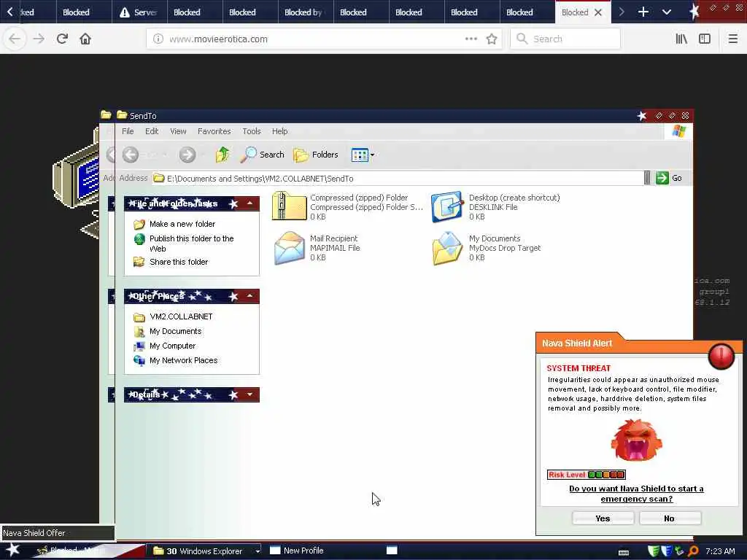
Task: Click No in Nava Shield Alert
Action: point(670,518)
